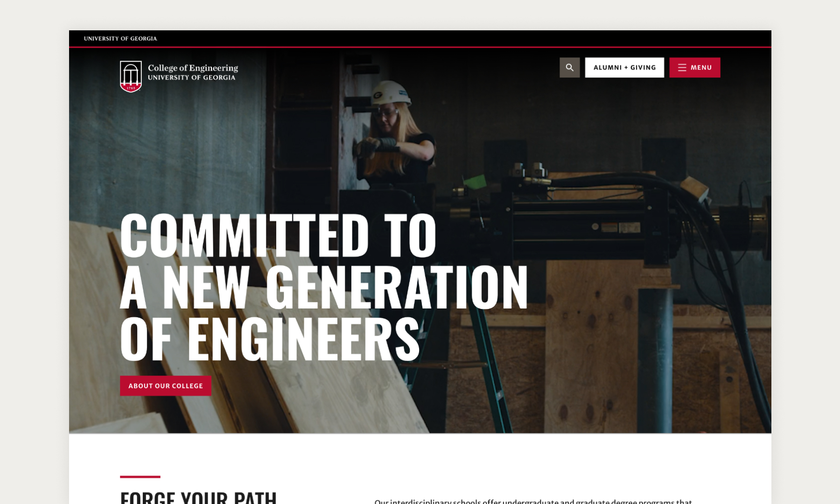The image size is (840, 504).
Task: Click the engineer's white hard hat in hero image
Action: tap(391, 92)
